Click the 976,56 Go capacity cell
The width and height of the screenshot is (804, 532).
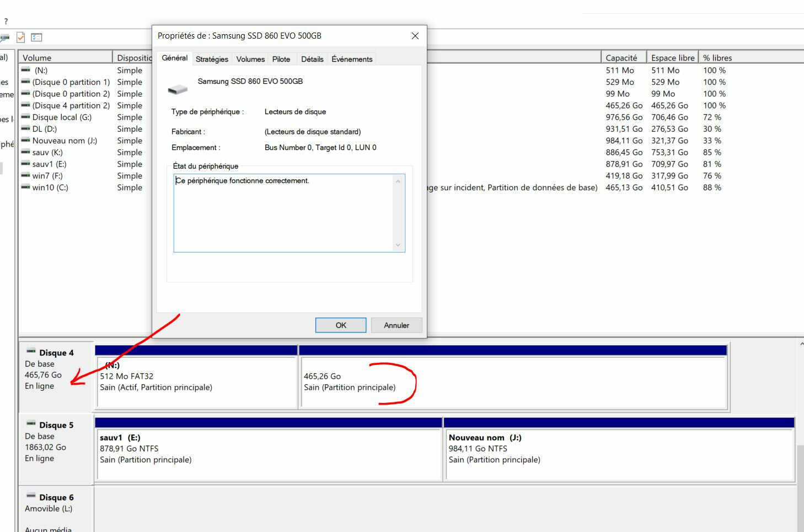click(x=624, y=117)
